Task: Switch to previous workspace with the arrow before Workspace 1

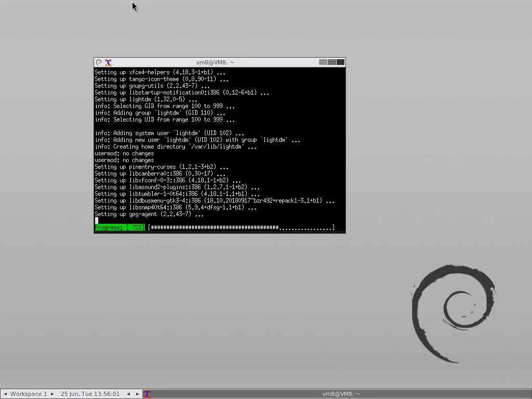Action: (5, 394)
